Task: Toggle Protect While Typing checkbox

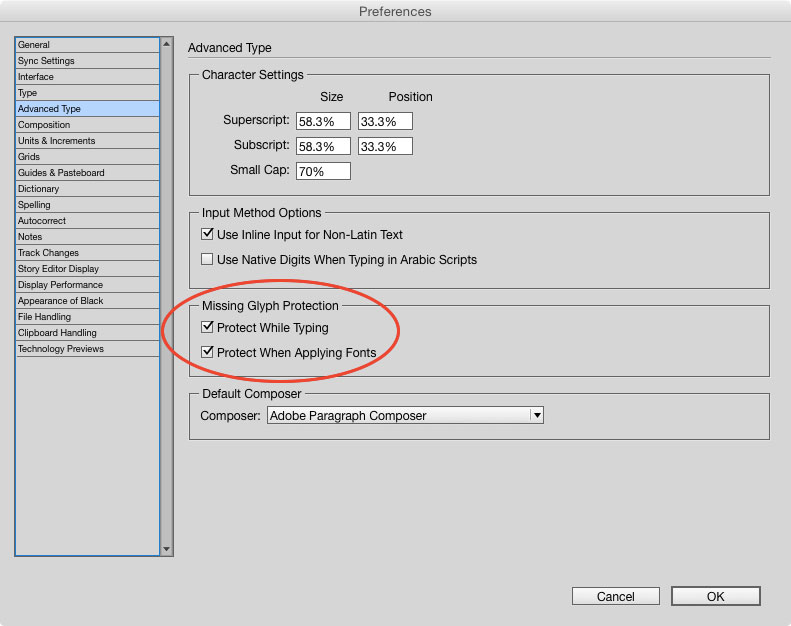Action: click(208, 328)
